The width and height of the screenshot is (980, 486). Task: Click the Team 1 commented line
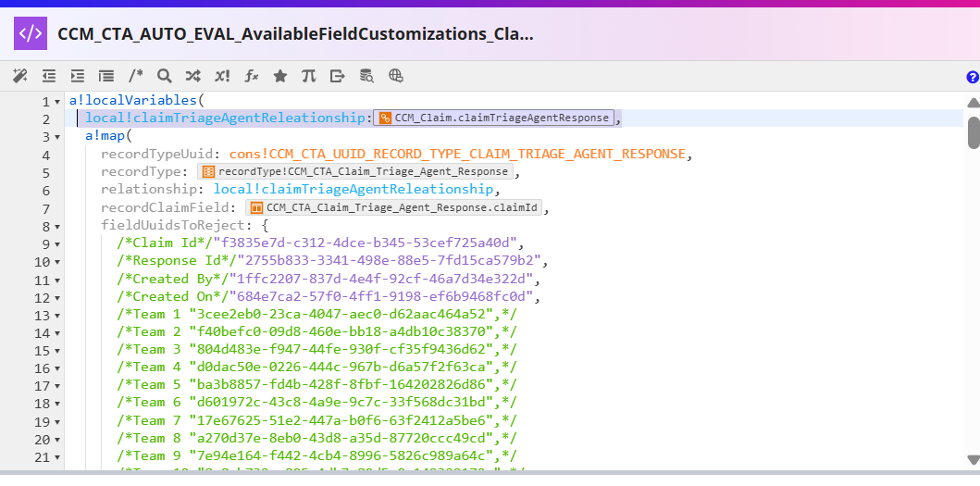point(316,314)
